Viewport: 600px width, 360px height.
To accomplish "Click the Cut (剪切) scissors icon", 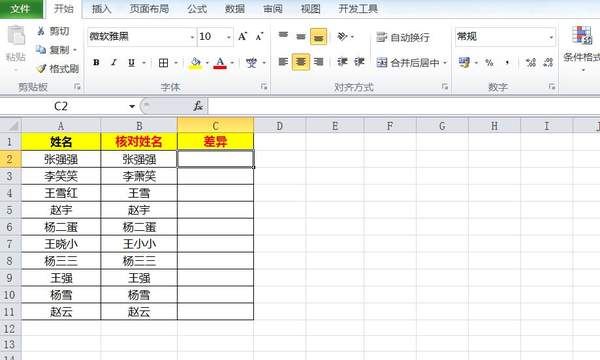I will [x=41, y=31].
